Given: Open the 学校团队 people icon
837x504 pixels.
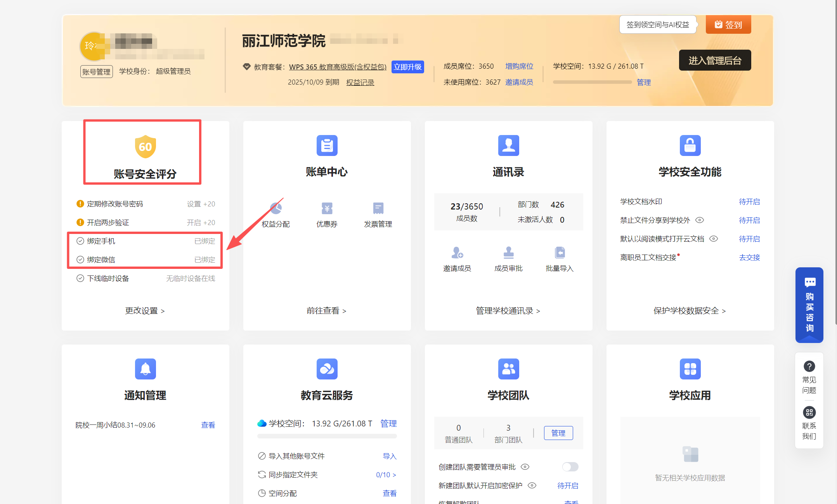Looking at the screenshot, I should click(508, 369).
